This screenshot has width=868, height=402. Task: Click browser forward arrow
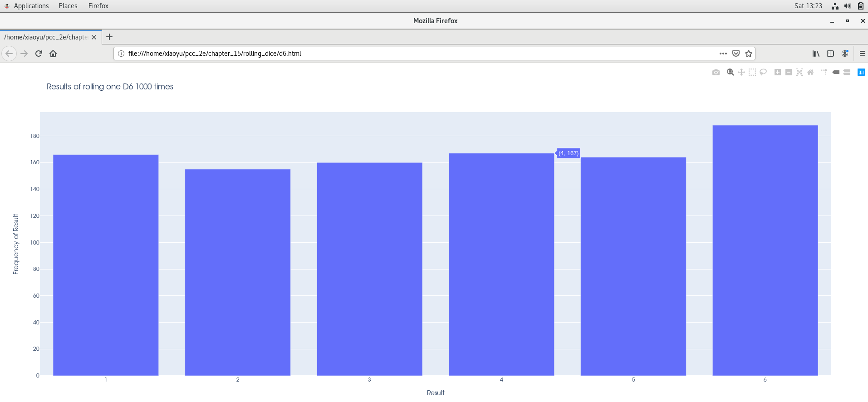(x=24, y=54)
